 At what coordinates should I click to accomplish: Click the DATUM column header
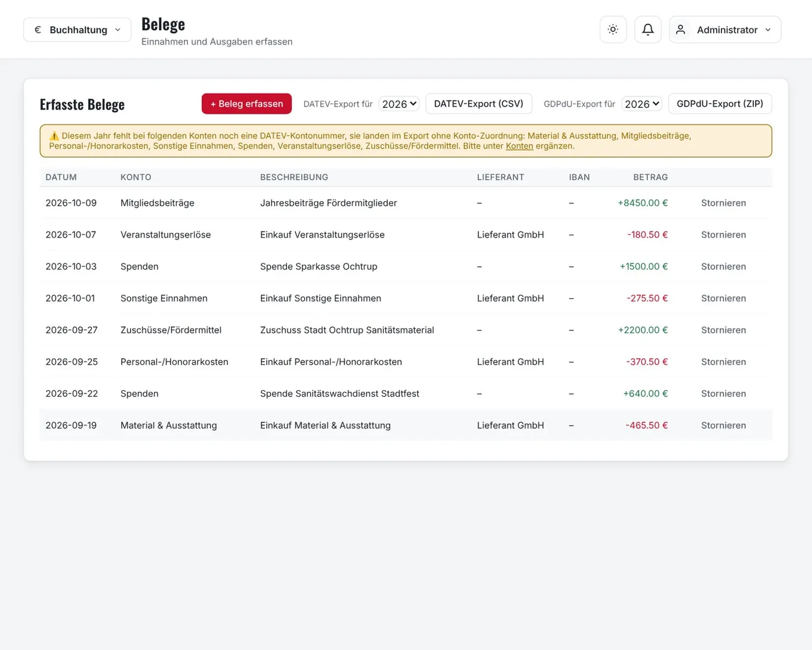click(61, 177)
